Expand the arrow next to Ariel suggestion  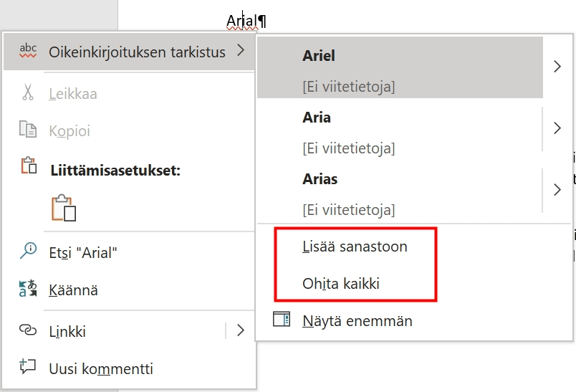pyautogui.click(x=557, y=67)
